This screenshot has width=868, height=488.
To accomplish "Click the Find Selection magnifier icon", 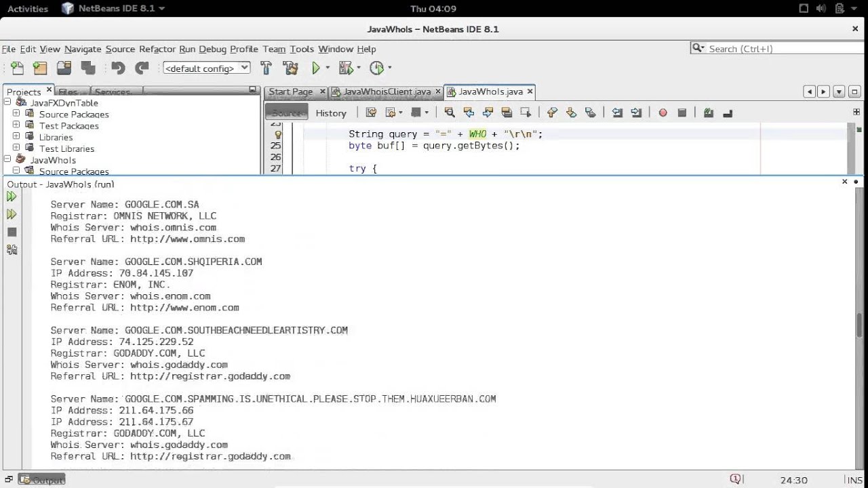I will click(449, 113).
